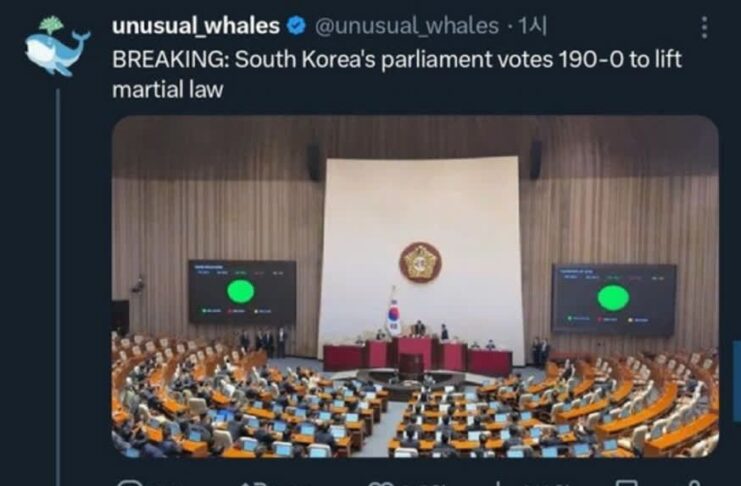Viewport: 741px width, 486px height.
Task: Click the gold National Assembly emblem in the photo
Action: pyautogui.click(x=420, y=262)
